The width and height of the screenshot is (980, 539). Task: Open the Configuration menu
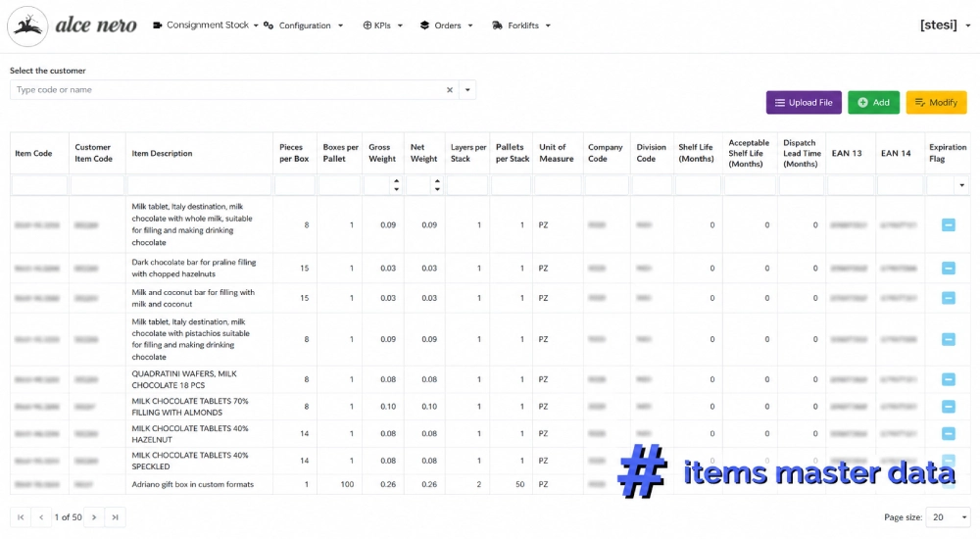click(304, 25)
